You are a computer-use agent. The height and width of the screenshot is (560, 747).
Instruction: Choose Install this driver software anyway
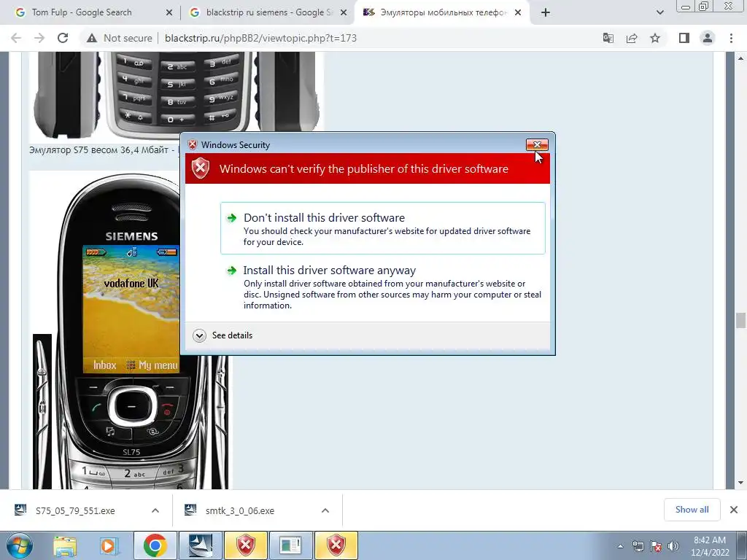(x=382, y=287)
